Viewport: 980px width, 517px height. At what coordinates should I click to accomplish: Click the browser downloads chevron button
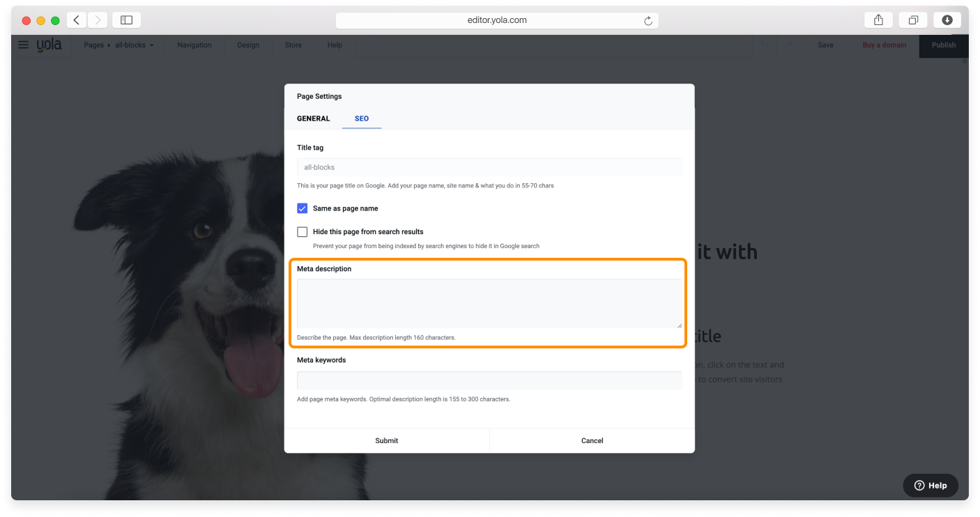point(947,20)
